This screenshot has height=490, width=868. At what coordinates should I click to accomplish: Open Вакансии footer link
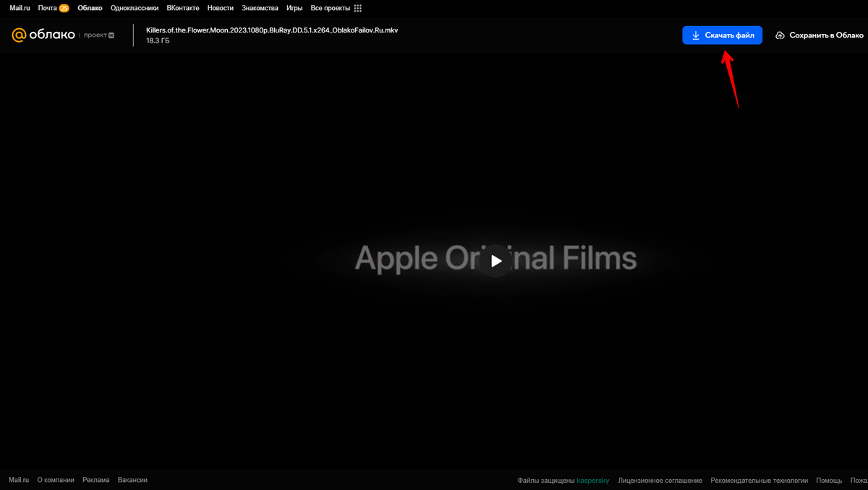click(x=132, y=480)
